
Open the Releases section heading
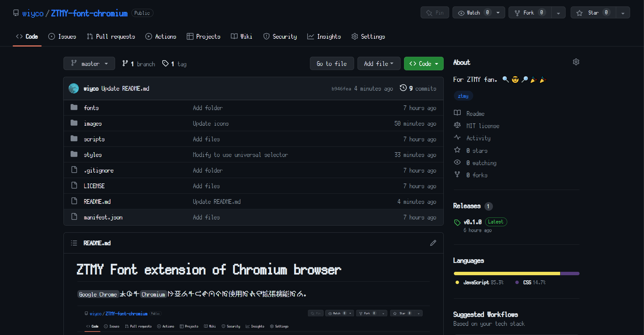pos(467,206)
